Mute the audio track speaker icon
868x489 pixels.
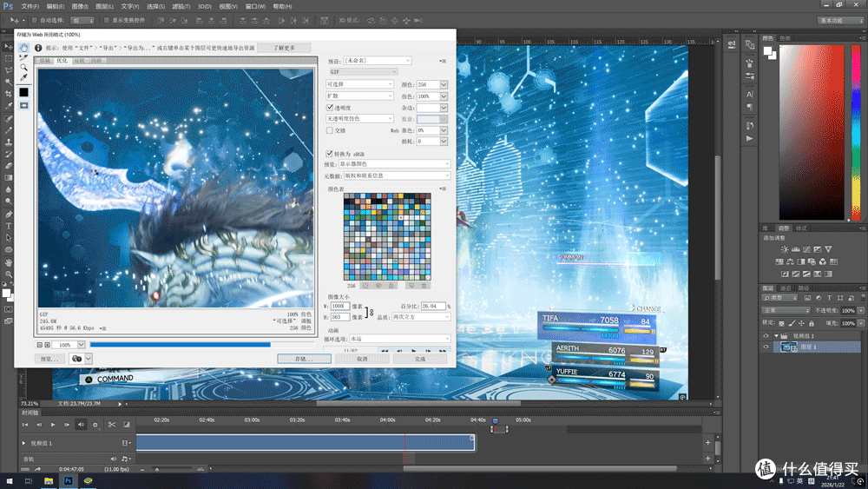pyautogui.click(x=113, y=459)
